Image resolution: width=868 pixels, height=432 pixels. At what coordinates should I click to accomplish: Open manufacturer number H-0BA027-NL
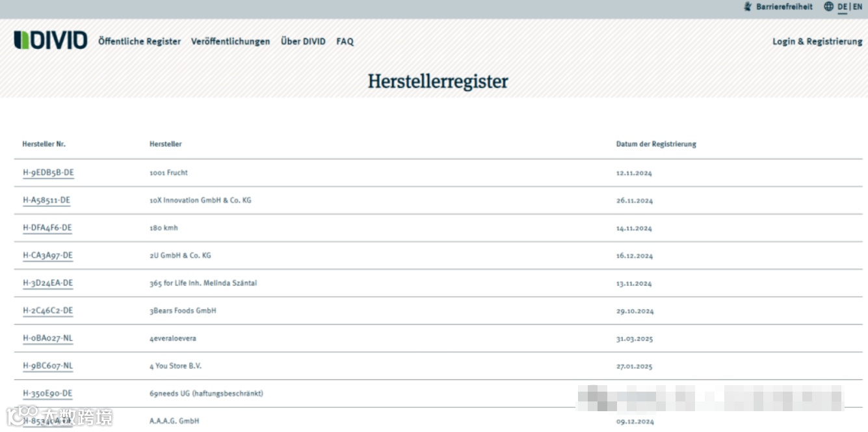[48, 339]
